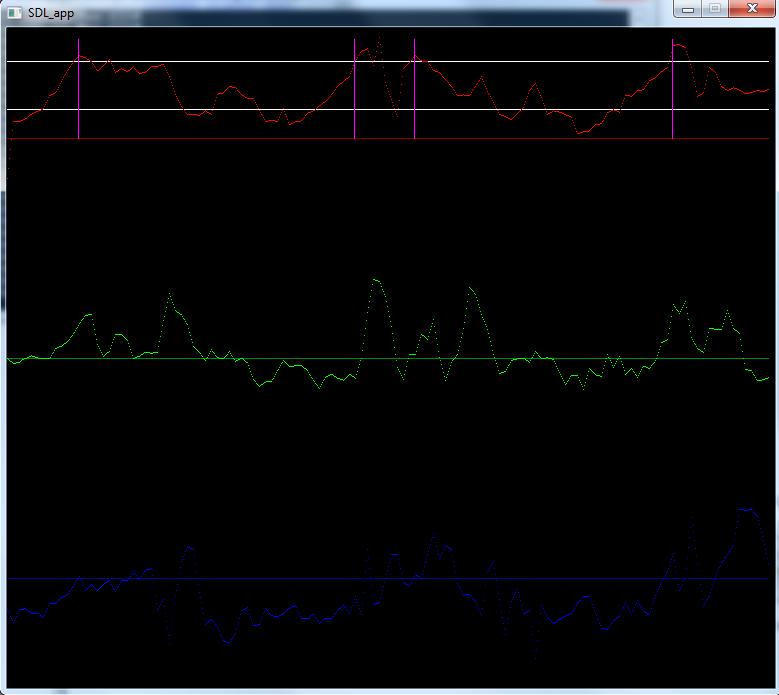Close the SDL_app window
Screen dimensions: 779x695
click(x=752, y=8)
